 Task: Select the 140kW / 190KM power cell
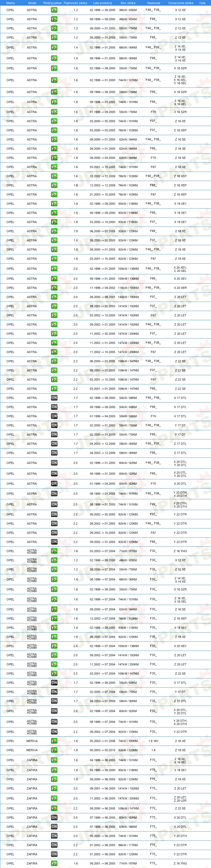click(128, 297)
